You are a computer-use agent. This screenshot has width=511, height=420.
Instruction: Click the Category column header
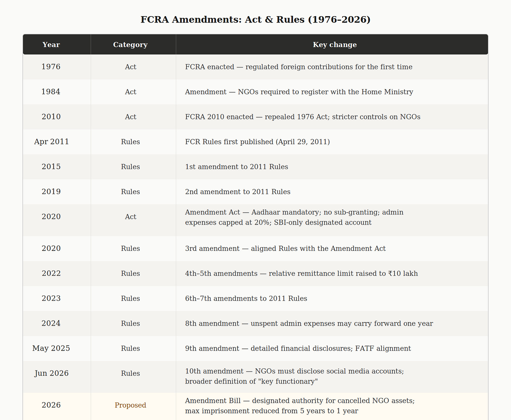[130, 45]
